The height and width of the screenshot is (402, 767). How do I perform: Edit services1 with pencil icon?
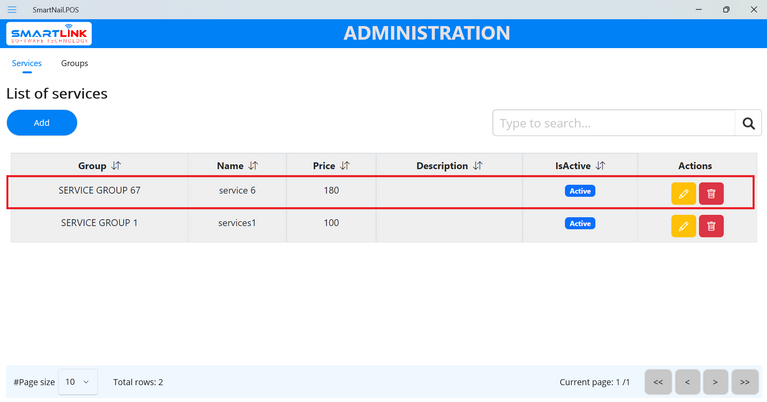coord(683,226)
